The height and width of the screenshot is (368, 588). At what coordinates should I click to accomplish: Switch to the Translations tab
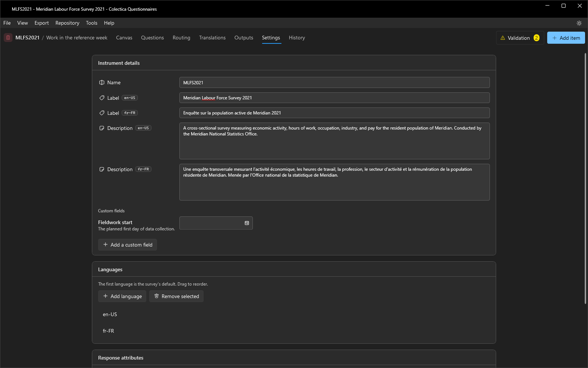coord(212,38)
